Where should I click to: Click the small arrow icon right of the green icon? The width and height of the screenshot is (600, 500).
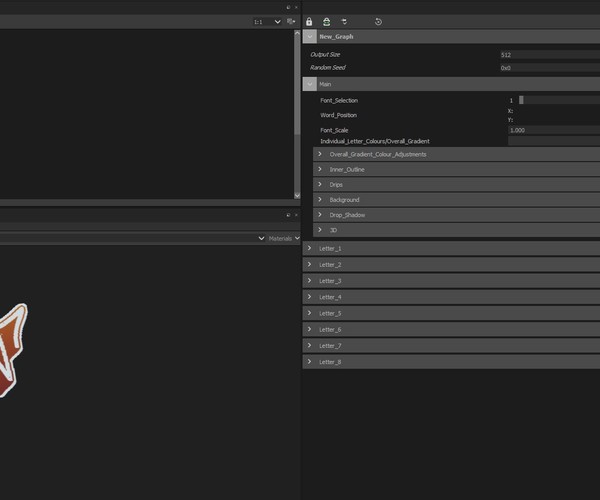(344, 21)
